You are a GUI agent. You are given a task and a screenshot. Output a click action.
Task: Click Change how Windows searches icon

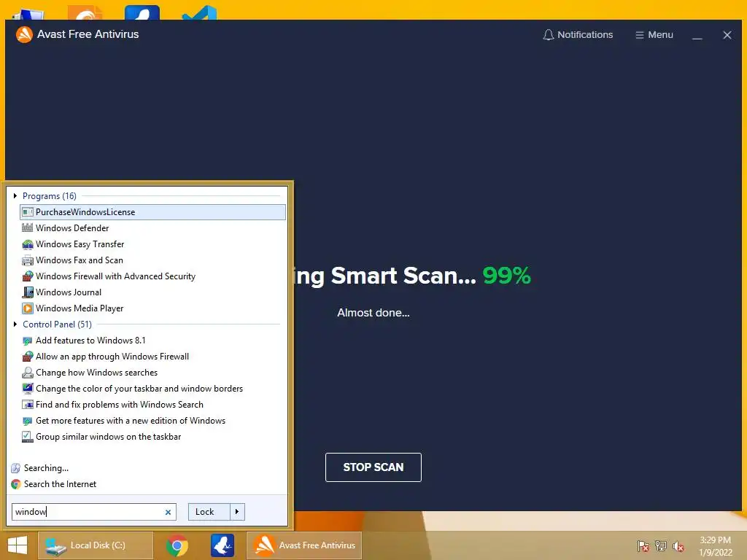click(x=28, y=373)
